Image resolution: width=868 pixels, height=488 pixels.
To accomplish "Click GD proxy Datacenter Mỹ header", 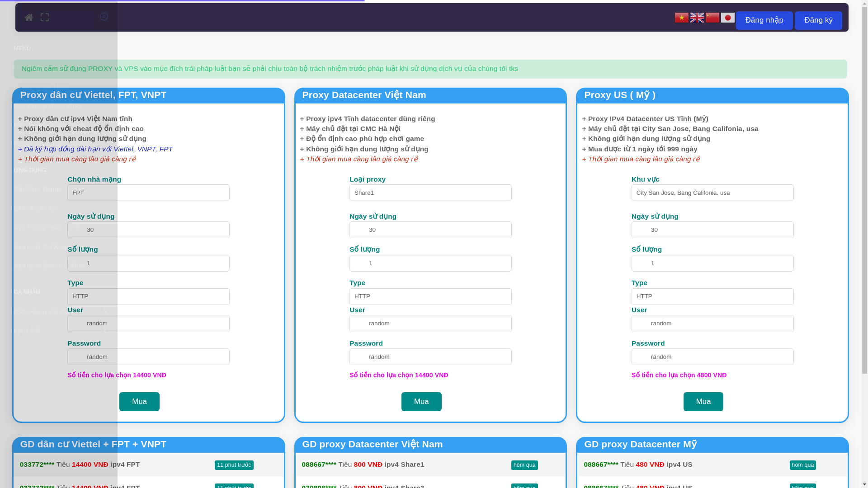I will click(x=640, y=444).
